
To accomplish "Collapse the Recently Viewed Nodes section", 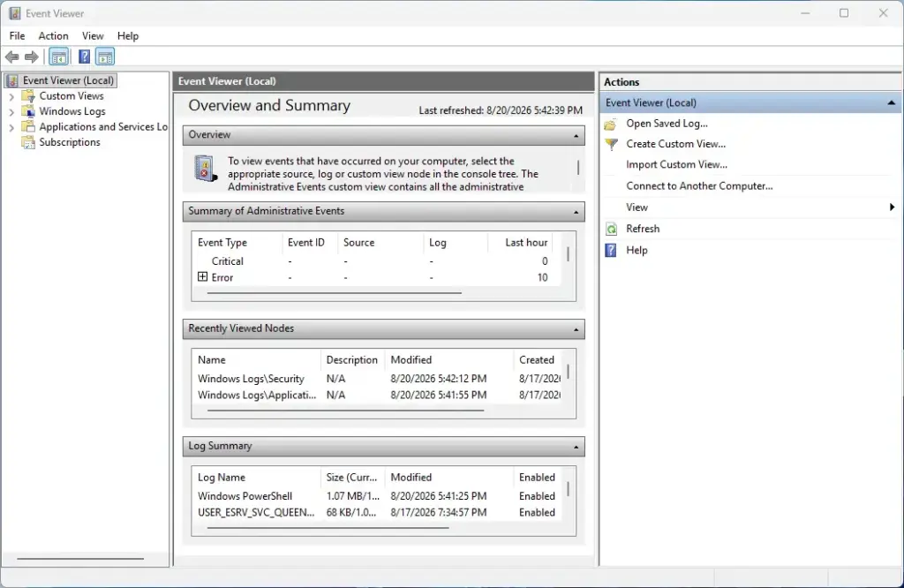I will [576, 329].
